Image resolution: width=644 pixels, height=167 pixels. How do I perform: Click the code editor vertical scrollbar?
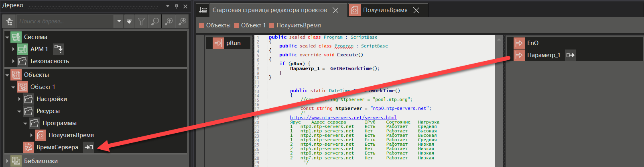(499, 101)
